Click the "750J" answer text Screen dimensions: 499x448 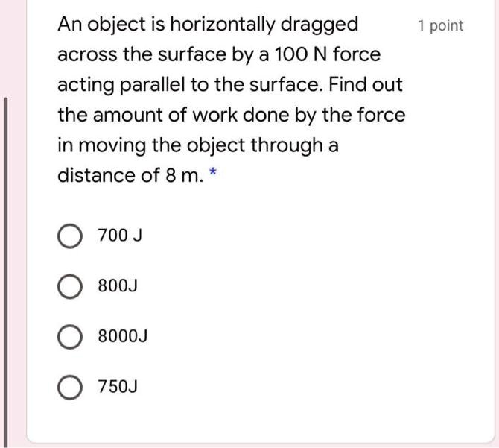[x=118, y=388]
